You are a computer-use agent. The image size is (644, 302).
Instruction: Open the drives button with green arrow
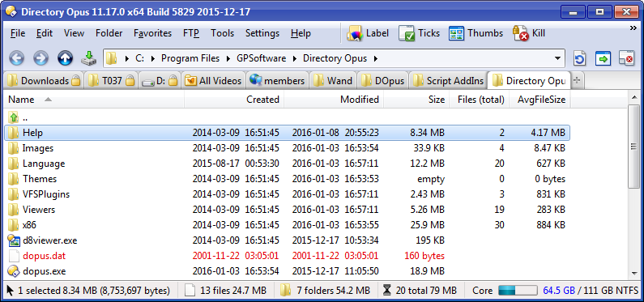88,58
